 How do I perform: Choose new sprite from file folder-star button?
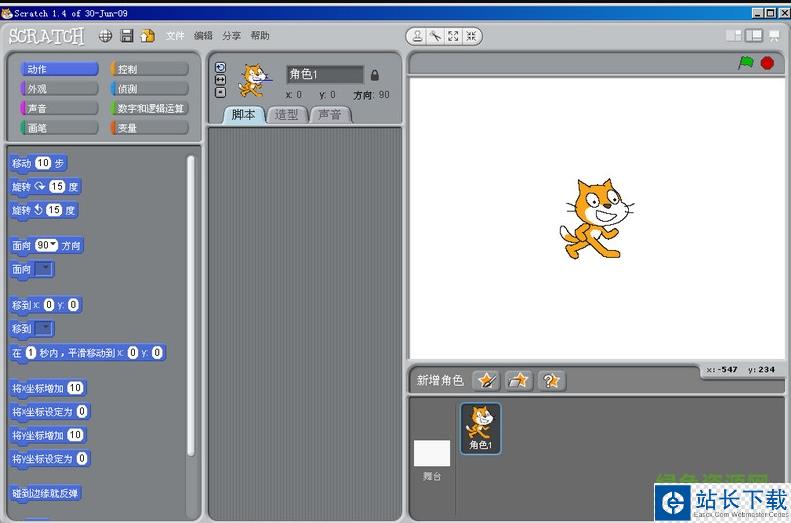click(518, 380)
